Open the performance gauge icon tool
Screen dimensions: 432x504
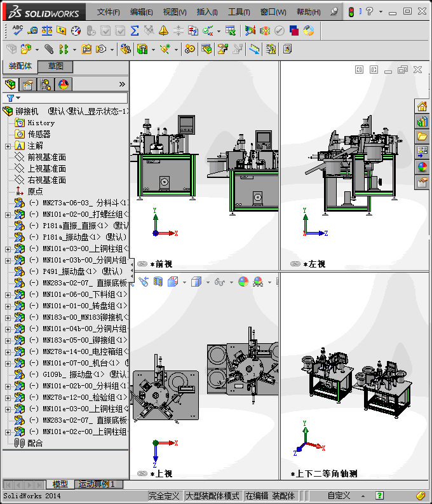tap(76, 31)
